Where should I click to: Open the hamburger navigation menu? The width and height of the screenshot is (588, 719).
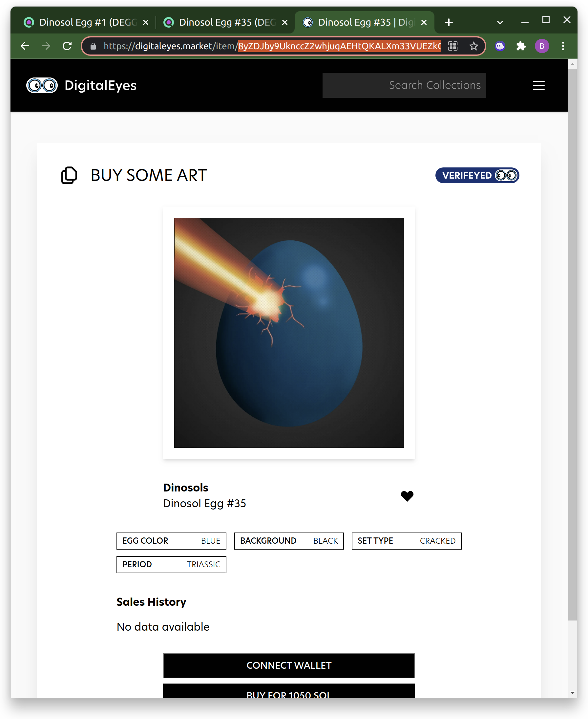[538, 85]
